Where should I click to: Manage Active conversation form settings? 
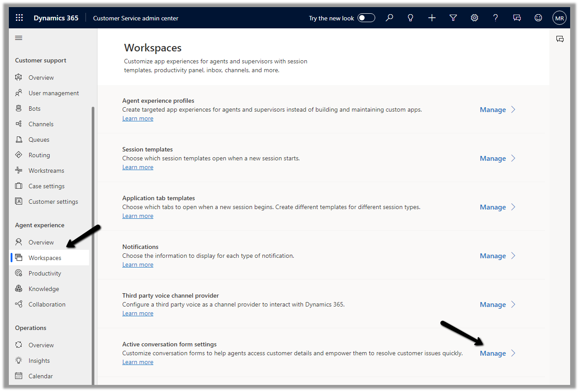493,353
